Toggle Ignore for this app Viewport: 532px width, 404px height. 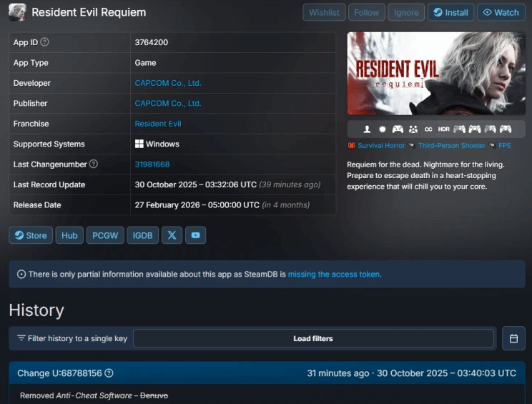pyautogui.click(x=406, y=12)
